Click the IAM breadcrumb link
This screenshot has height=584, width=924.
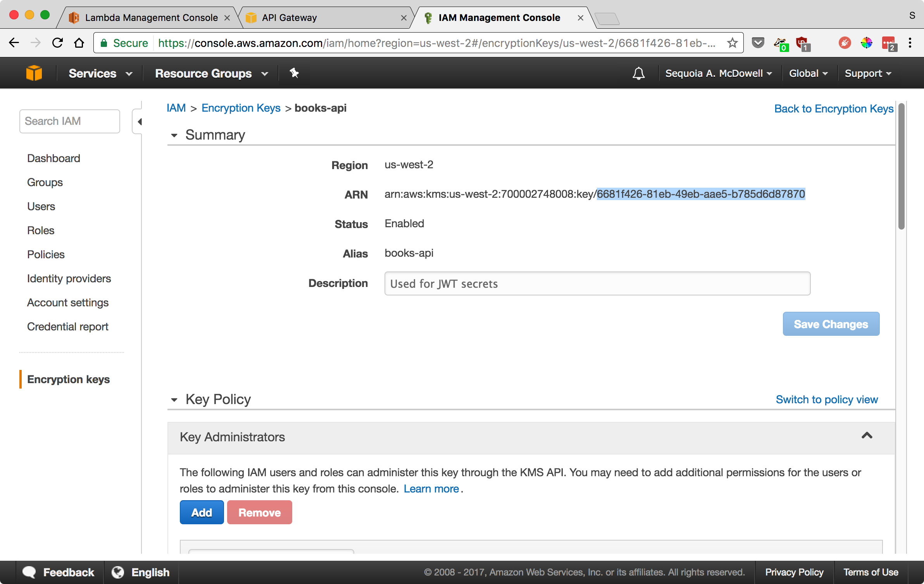[x=176, y=108]
